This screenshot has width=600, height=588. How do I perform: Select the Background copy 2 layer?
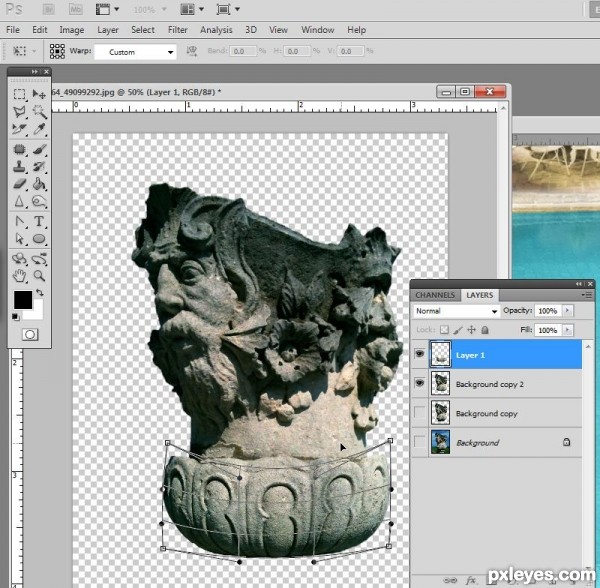(x=496, y=384)
